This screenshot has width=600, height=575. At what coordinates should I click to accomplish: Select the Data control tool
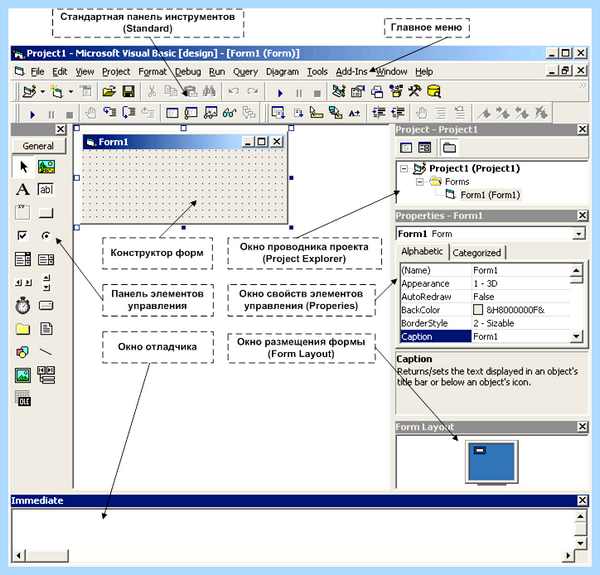click(46, 375)
